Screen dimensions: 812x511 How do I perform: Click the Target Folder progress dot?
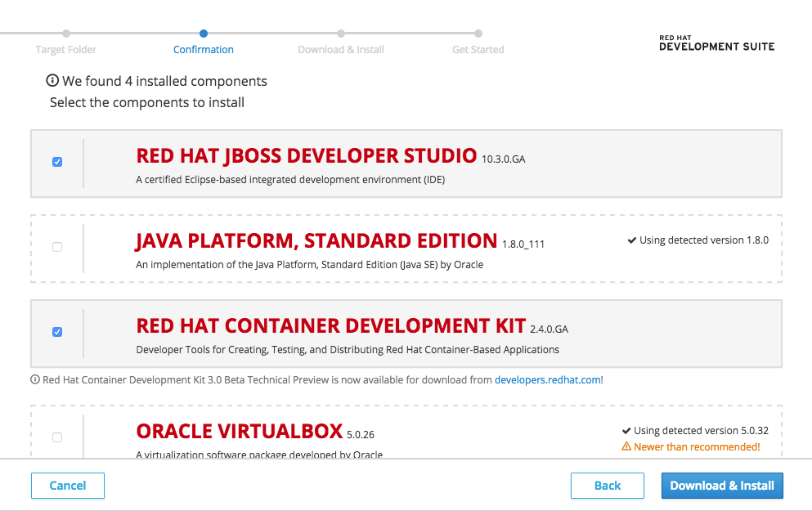tap(66, 34)
